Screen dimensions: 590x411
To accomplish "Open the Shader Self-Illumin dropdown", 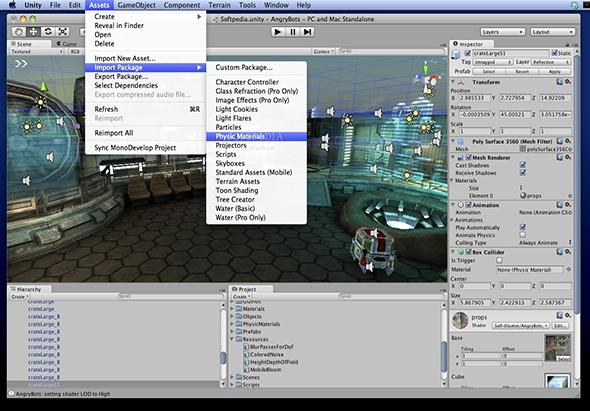I will coord(521,326).
